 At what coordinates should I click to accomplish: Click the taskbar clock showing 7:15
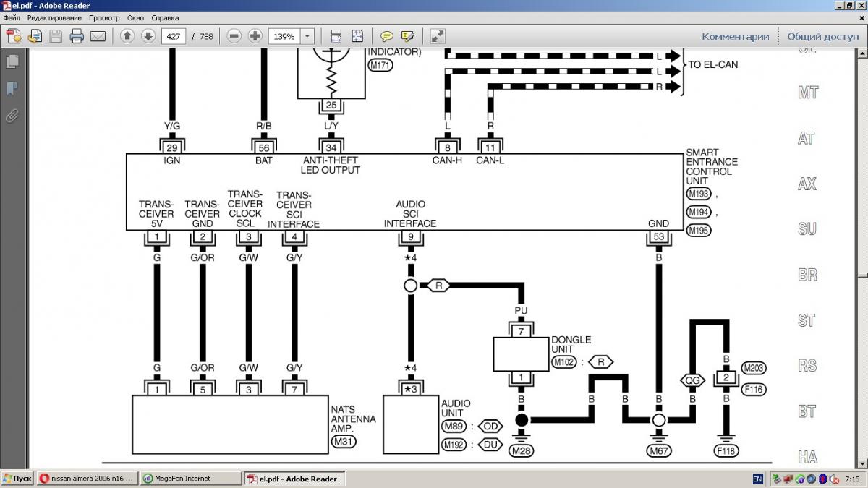(x=852, y=479)
